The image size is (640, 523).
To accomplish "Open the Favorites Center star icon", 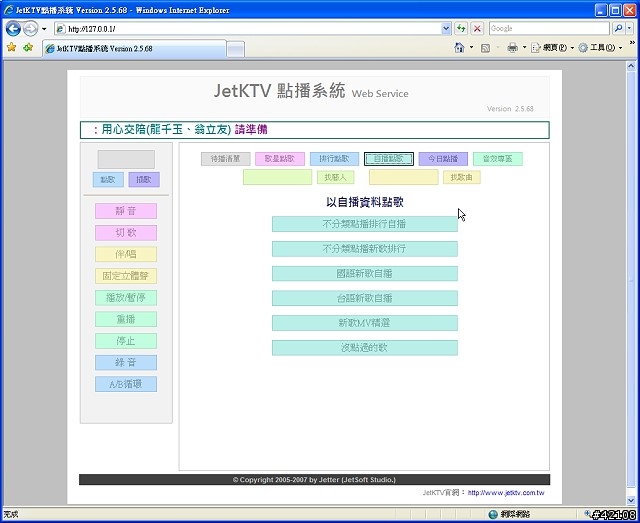I will (11, 48).
